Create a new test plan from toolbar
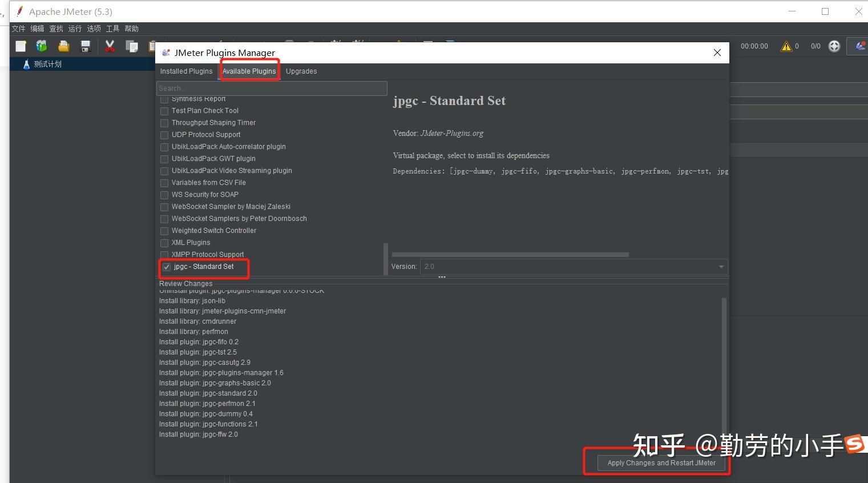The height and width of the screenshot is (483, 868). pyautogui.click(x=21, y=46)
